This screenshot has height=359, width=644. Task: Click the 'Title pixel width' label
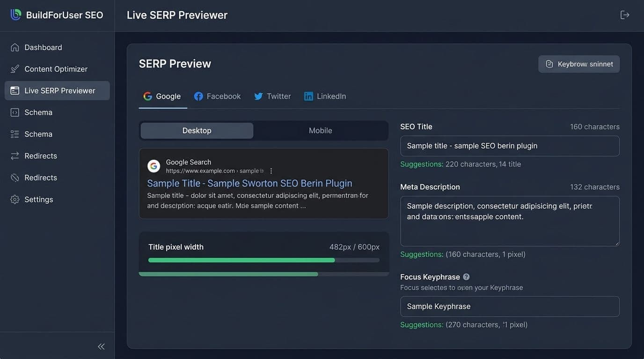tap(176, 247)
